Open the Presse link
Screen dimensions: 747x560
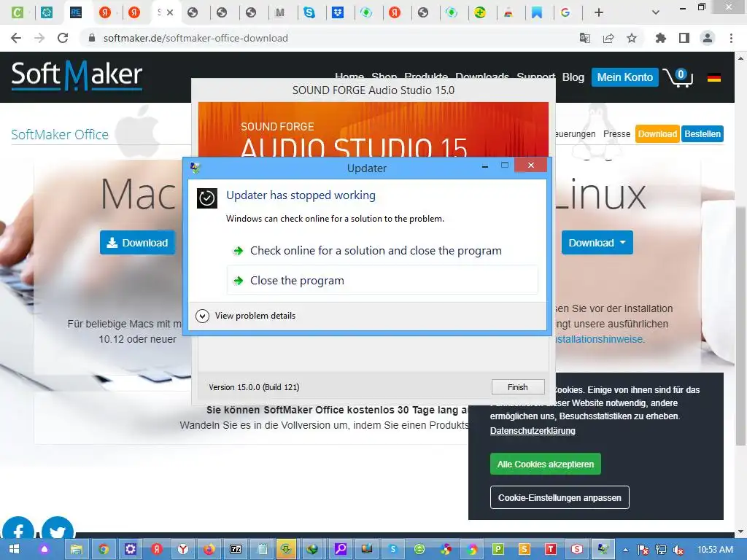[616, 134]
